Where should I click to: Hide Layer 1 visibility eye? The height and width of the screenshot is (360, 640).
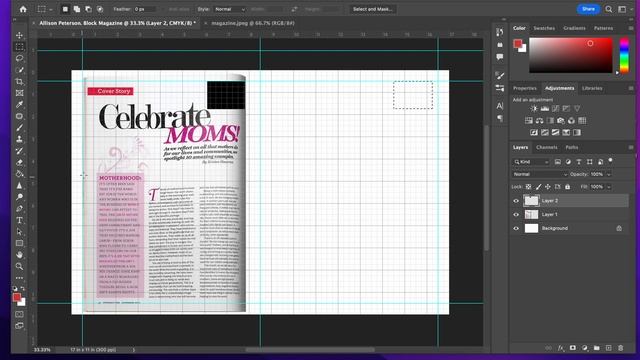(516, 215)
